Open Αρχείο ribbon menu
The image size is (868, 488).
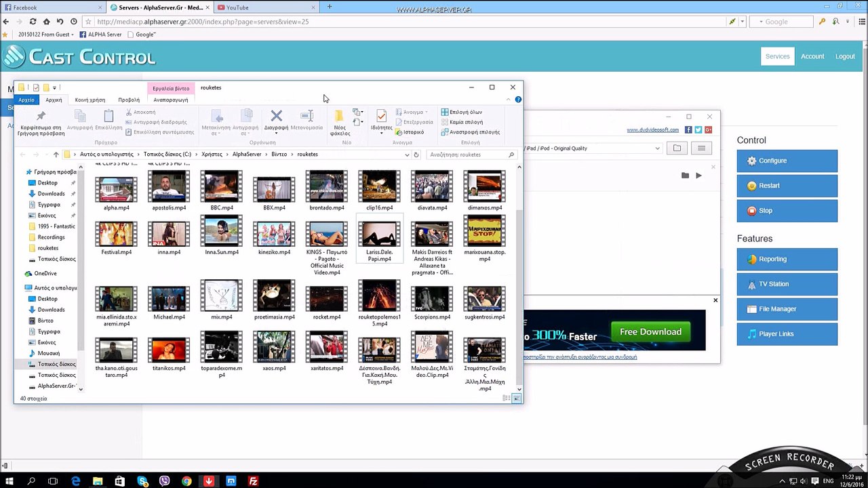click(26, 100)
